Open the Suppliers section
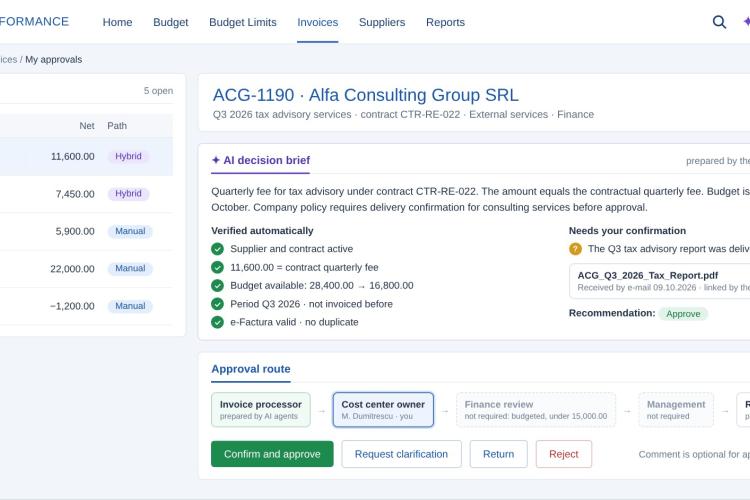 tap(382, 22)
